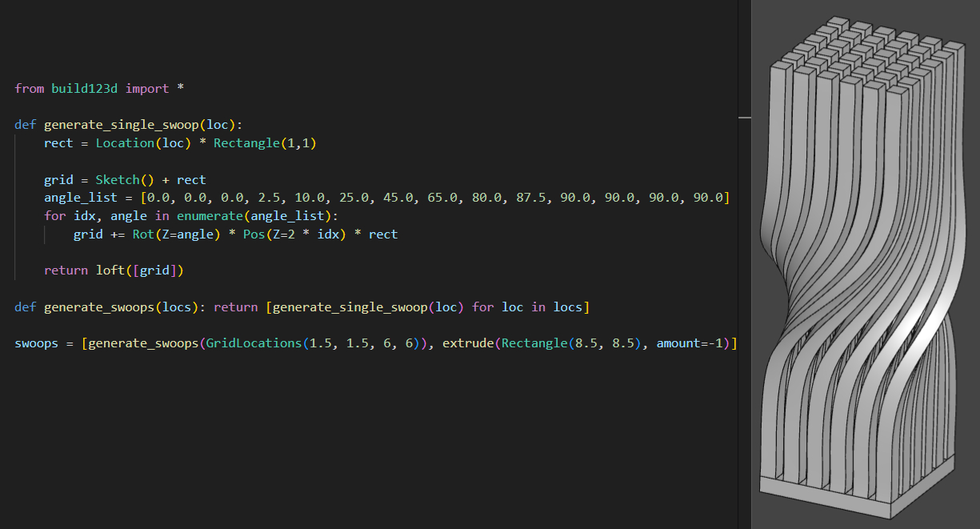Click the import keyword on the first line
The height and width of the screenshot is (529, 980).
(146, 88)
